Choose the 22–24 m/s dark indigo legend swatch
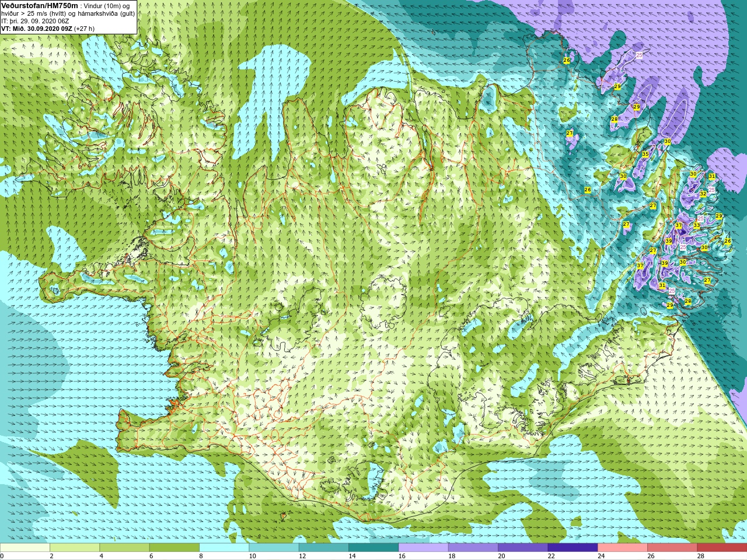Screen dimensions: 747x560 573,548
